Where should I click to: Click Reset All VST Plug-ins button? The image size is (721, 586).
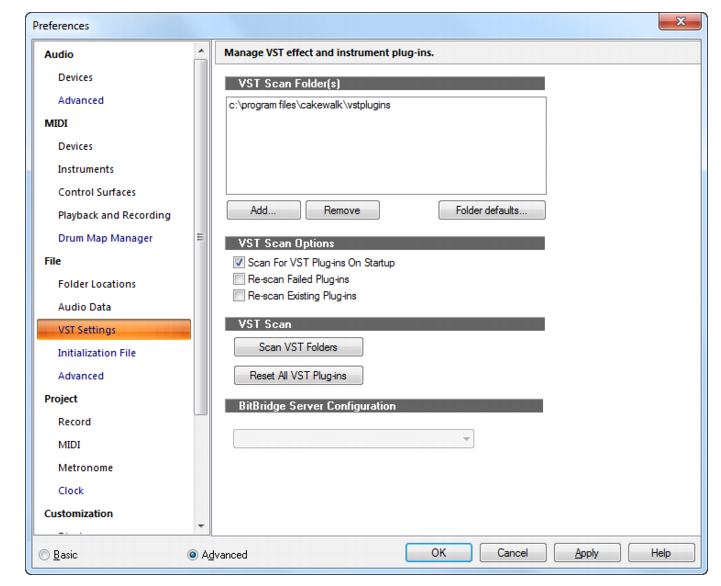tap(298, 376)
